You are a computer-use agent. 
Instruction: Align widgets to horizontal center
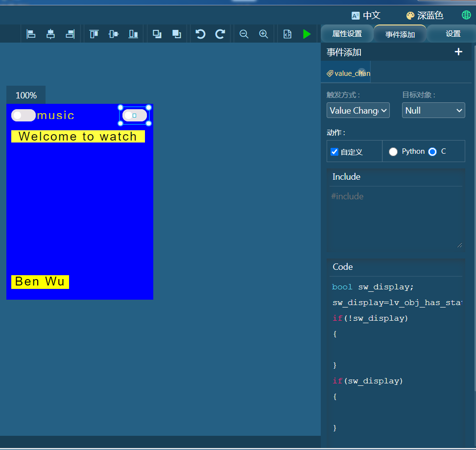coord(50,34)
